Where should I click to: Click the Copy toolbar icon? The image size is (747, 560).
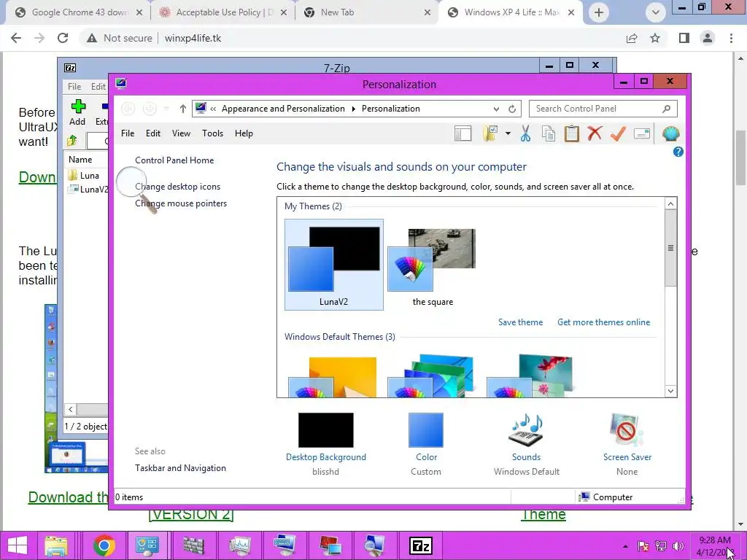[549, 134]
